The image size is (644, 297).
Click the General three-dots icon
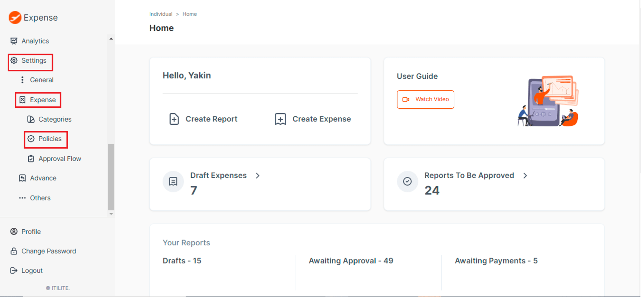click(22, 80)
